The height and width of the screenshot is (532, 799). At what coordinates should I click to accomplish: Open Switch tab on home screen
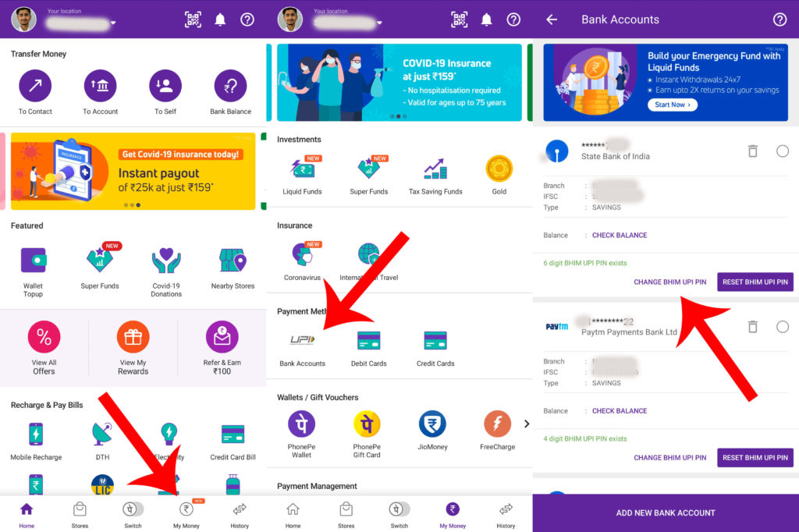click(x=133, y=513)
